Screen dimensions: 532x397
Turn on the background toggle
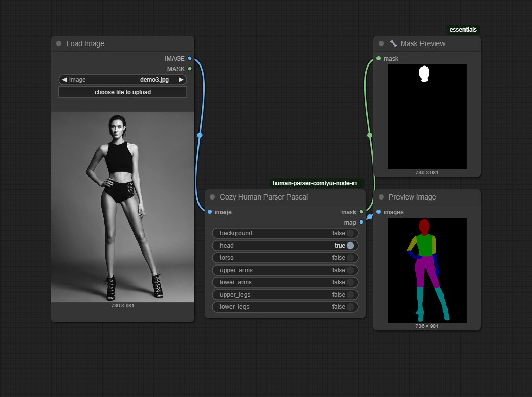point(350,233)
